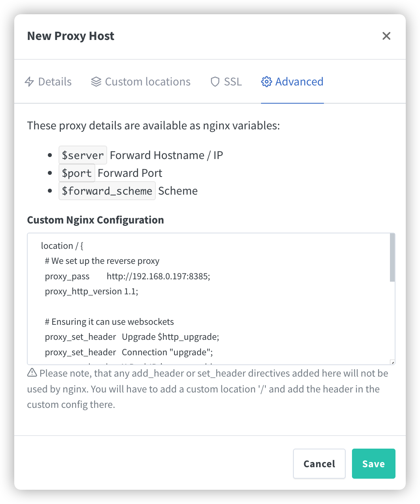Click the $forward_scheme variable code tag
The width and height of the screenshot is (420, 504).
(x=107, y=191)
